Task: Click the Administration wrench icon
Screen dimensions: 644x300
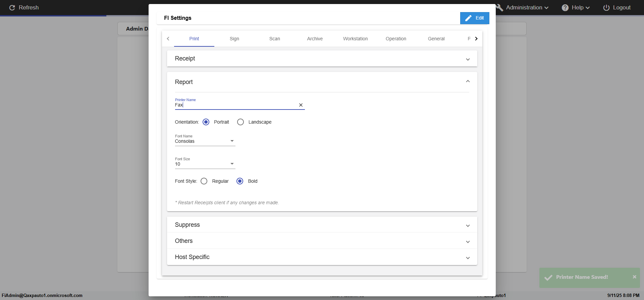Action: [x=500, y=8]
